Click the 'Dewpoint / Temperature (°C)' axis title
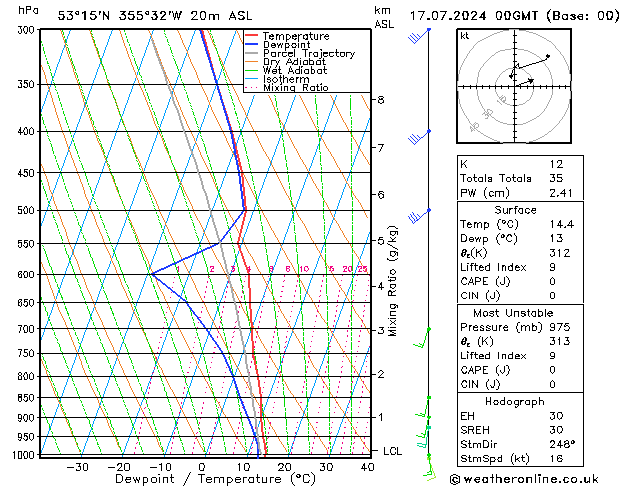 215,479
